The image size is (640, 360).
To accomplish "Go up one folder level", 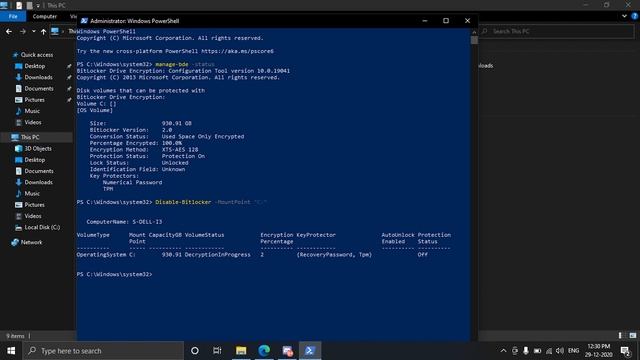I will (x=43, y=31).
